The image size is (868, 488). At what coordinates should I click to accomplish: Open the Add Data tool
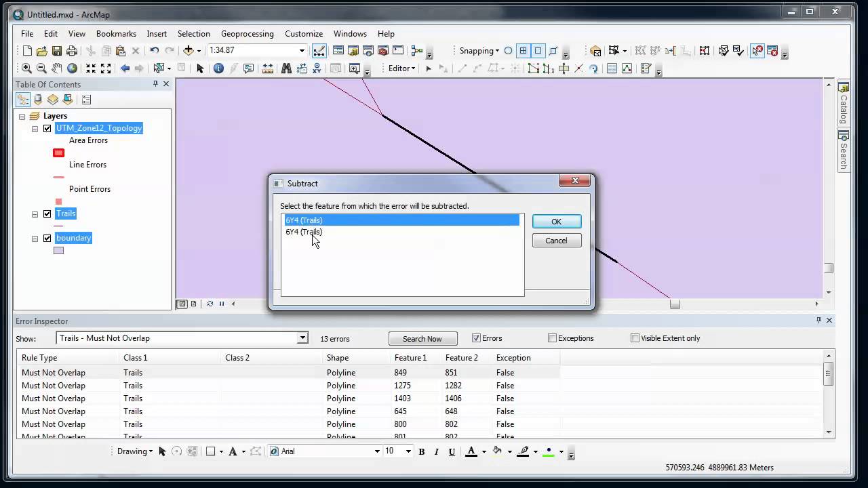tap(189, 51)
